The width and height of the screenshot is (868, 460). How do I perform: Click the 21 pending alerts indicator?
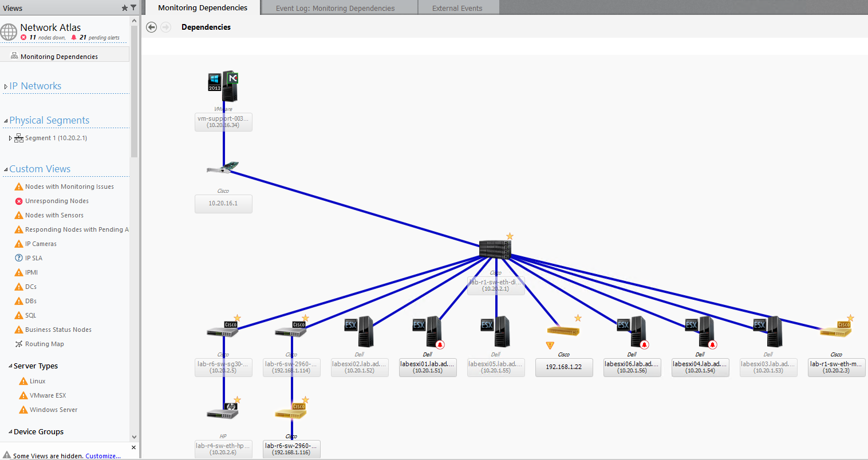click(95, 37)
